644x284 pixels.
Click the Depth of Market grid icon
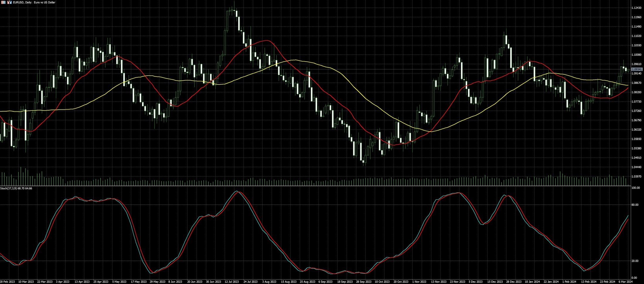(3, 2)
